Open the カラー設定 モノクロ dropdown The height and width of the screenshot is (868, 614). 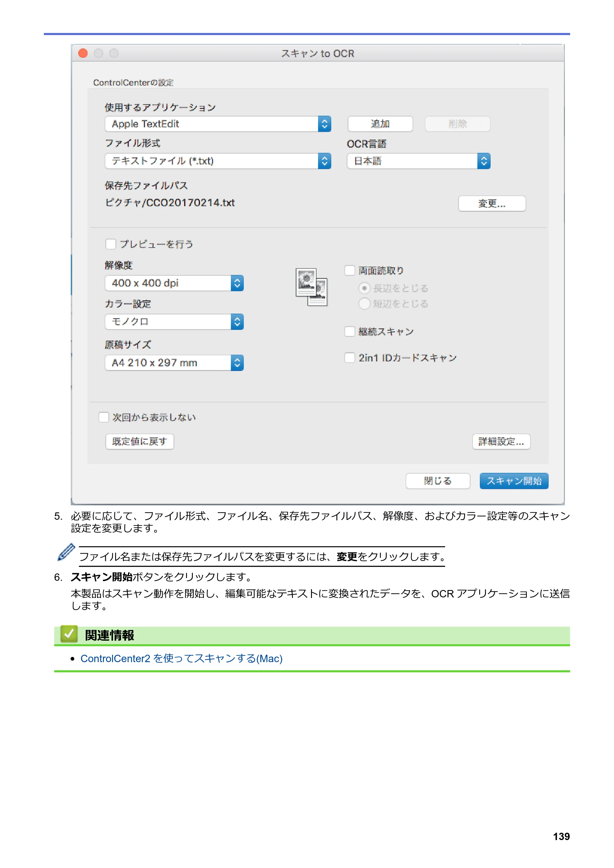174,322
